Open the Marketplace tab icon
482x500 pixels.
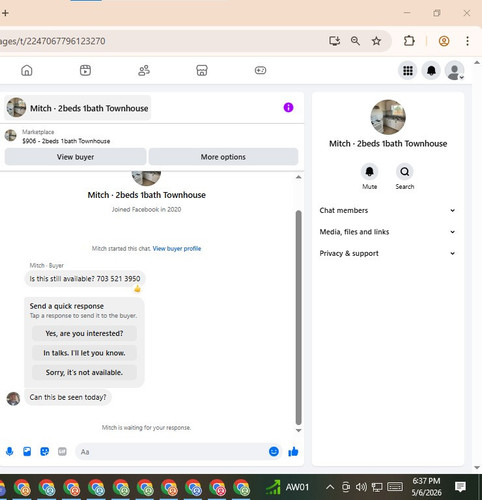pyautogui.click(x=202, y=70)
